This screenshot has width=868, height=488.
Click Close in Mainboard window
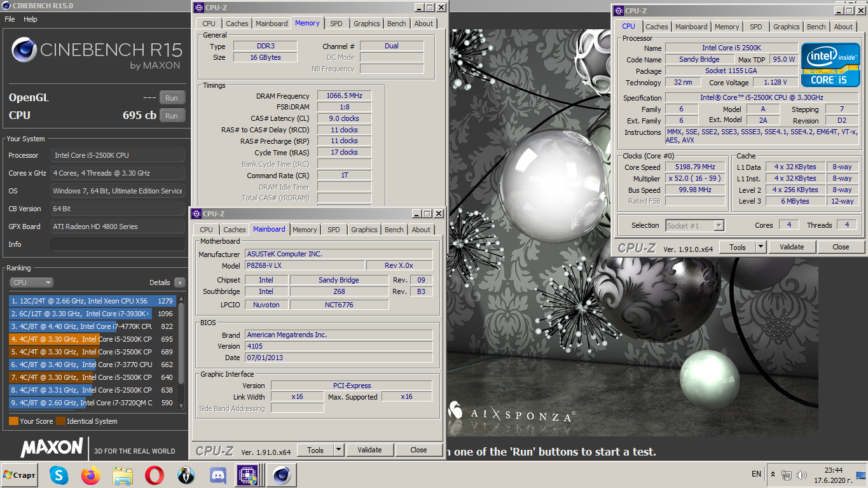418,450
